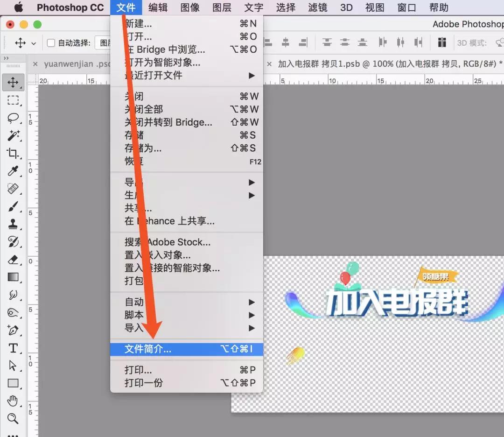
Task: Click the distribute bottom edges icon
Action: click(x=362, y=42)
